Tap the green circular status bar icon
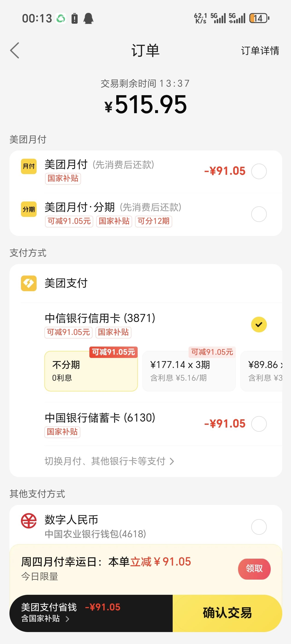 coord(61,18)
